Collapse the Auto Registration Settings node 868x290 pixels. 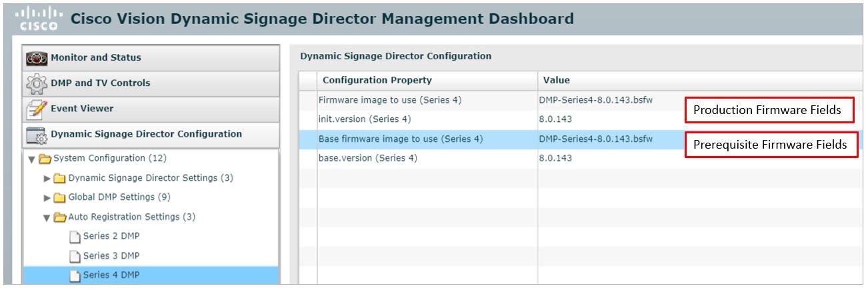[47, 217]
